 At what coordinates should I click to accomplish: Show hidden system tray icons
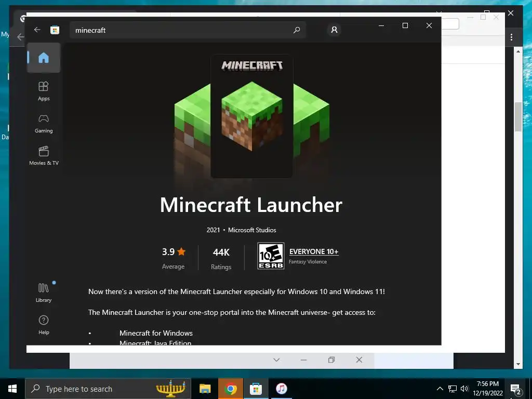point(440,389)
